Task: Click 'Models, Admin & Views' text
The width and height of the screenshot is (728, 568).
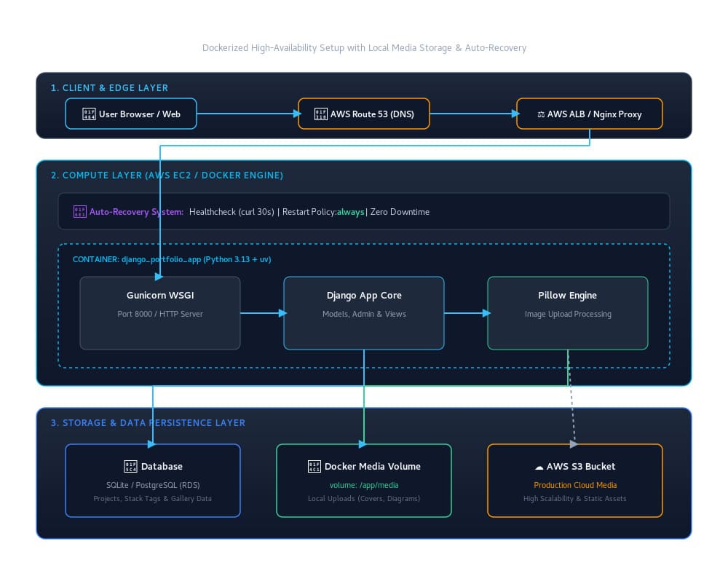Action: [x=364, y=314]
